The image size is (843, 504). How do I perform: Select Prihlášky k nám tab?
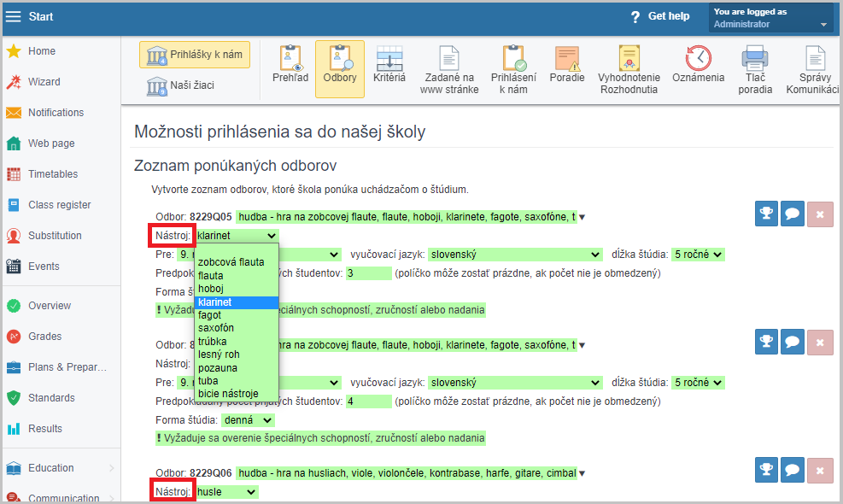pyautogui.click(x=195, y=55)
